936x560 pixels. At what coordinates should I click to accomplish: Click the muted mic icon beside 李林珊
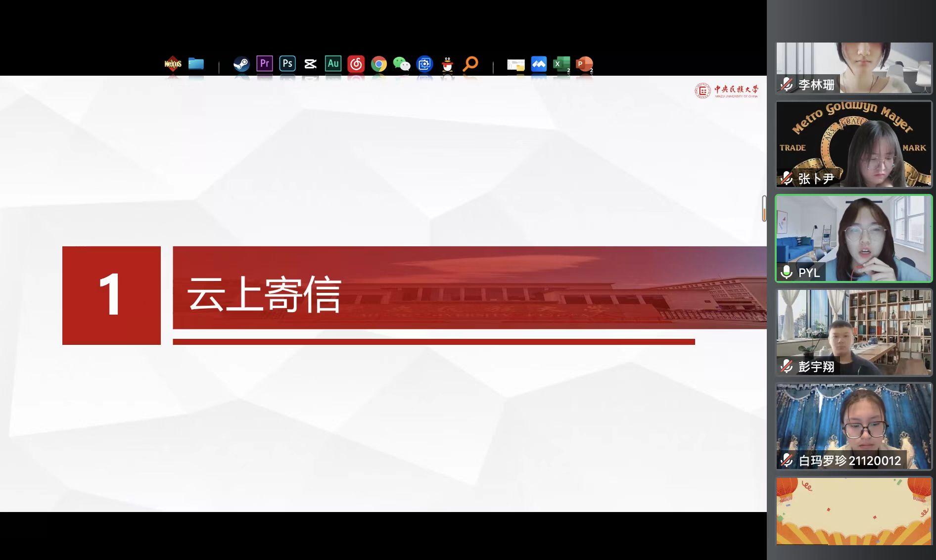pyautogui.click(x=787, y=85)
